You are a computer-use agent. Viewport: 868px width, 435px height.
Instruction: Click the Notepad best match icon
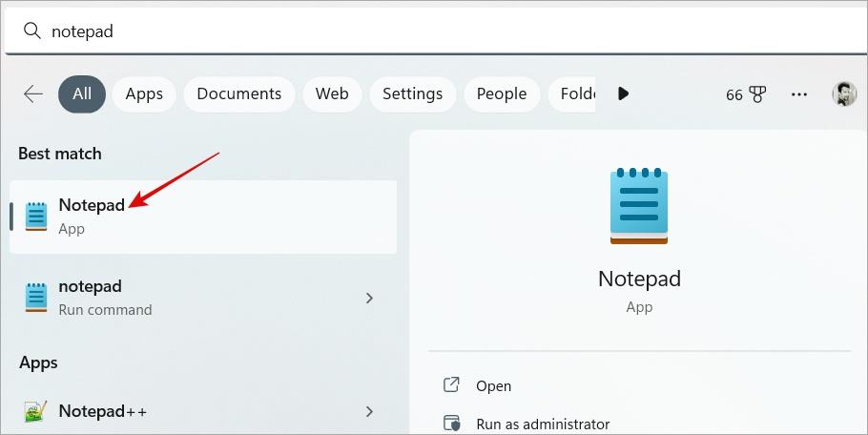(36, 217)
